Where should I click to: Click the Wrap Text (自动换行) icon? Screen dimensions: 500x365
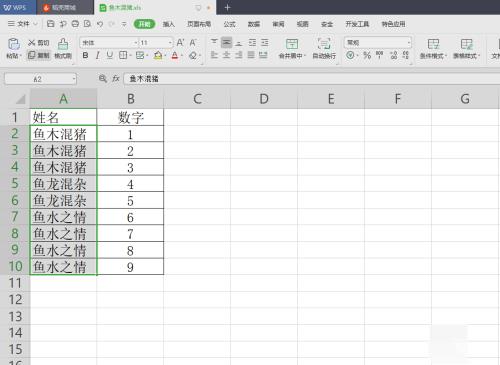click(x=324, y=44)
